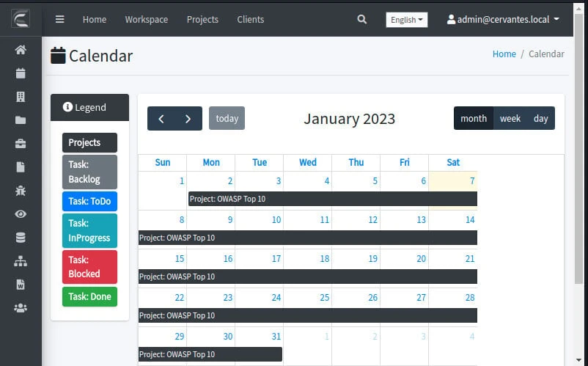Click the search magnifier icon in navbar
Screen dimensions: 588x366
[361, 20]
